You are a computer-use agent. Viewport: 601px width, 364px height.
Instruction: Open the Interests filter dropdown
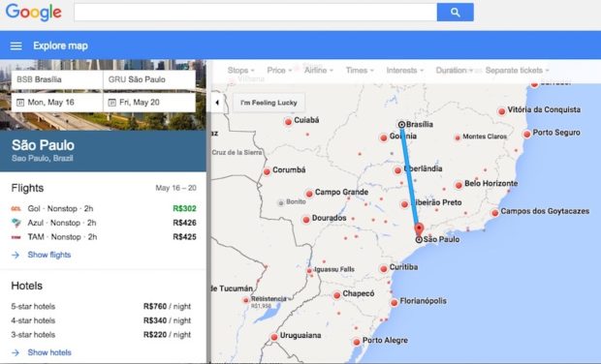click(x=405, y=71)
